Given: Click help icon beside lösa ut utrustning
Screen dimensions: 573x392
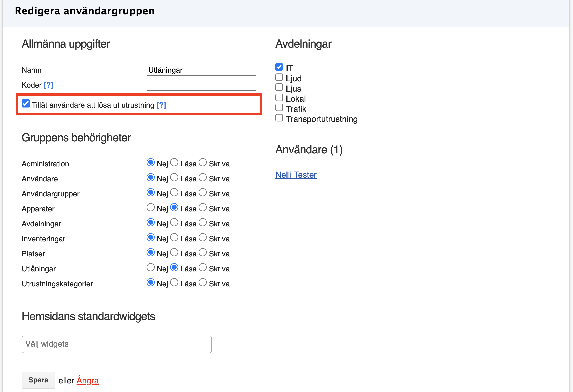Looking at the screenshot, I should tap(161, 105).
